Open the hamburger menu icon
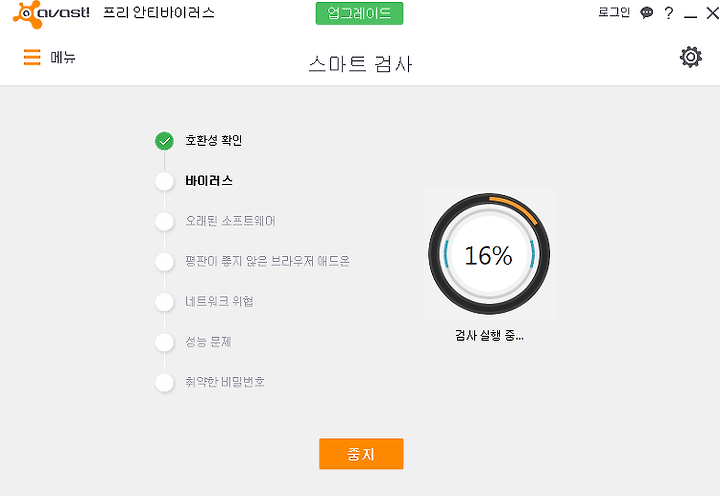The width and height of the screenshot is (720, 496). pos(32,57)
